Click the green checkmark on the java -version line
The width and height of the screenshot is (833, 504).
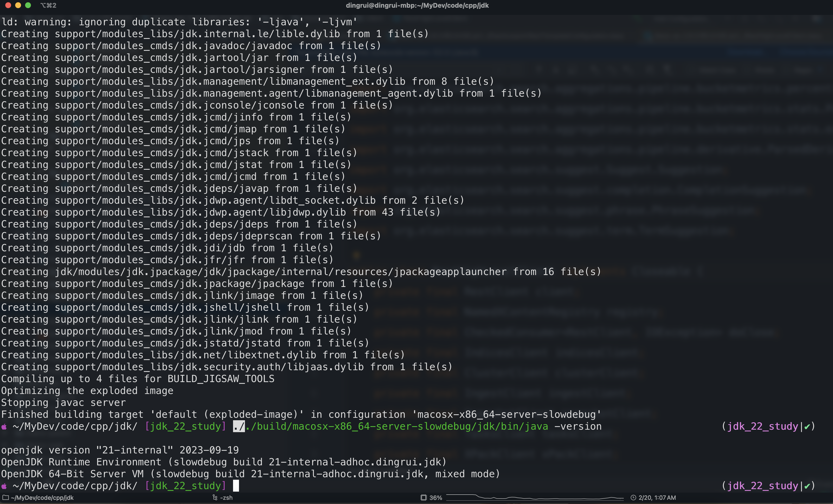[x=807, y=427]
